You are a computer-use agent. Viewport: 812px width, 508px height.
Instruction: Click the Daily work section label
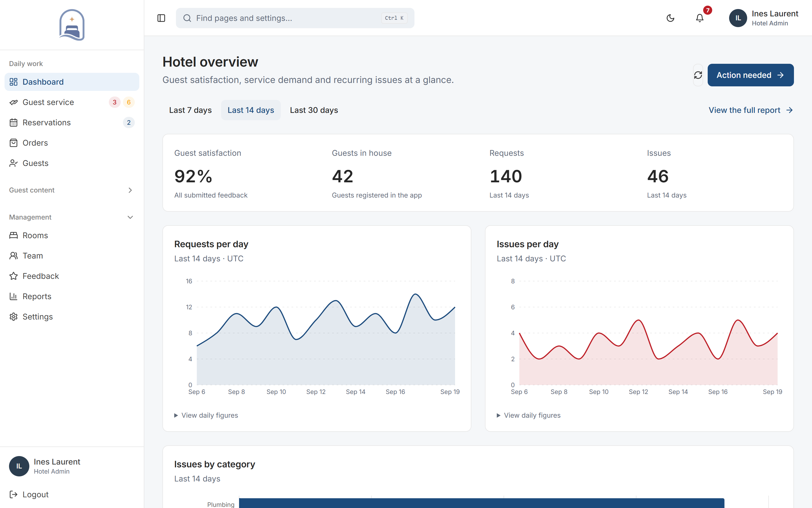click(26, 64)
